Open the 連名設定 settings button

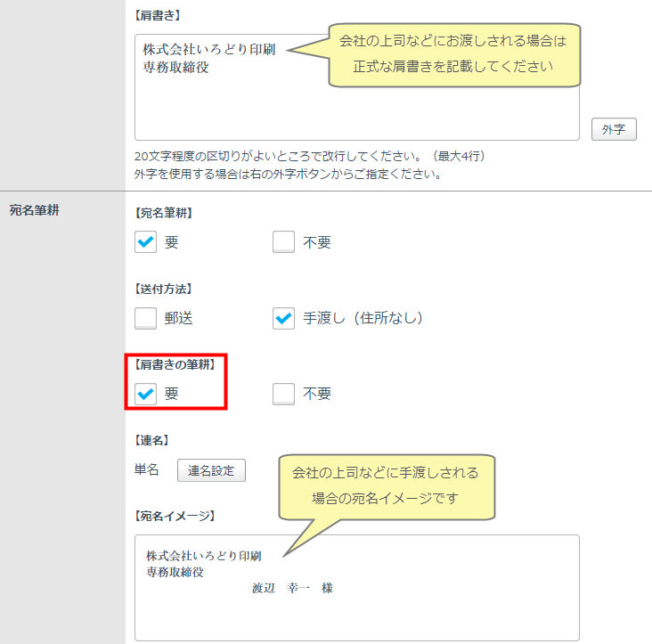pos(211,471)
